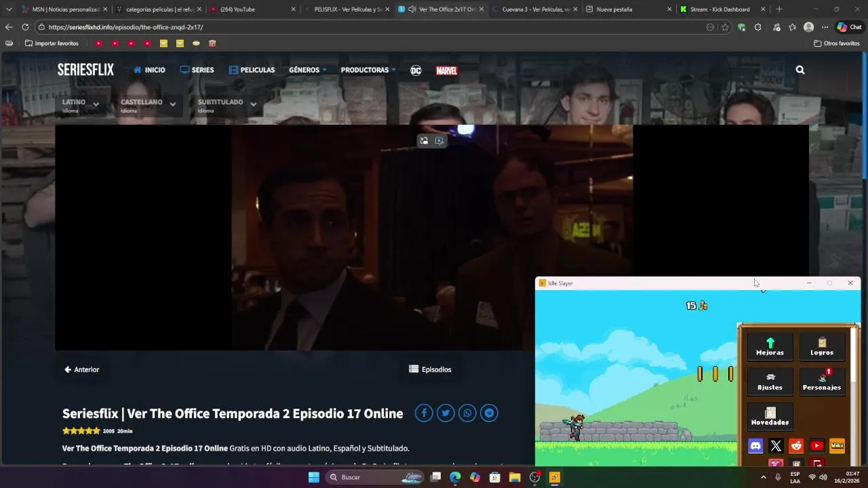
Task: Expand the Productoras menu
Action: [368, 70]
